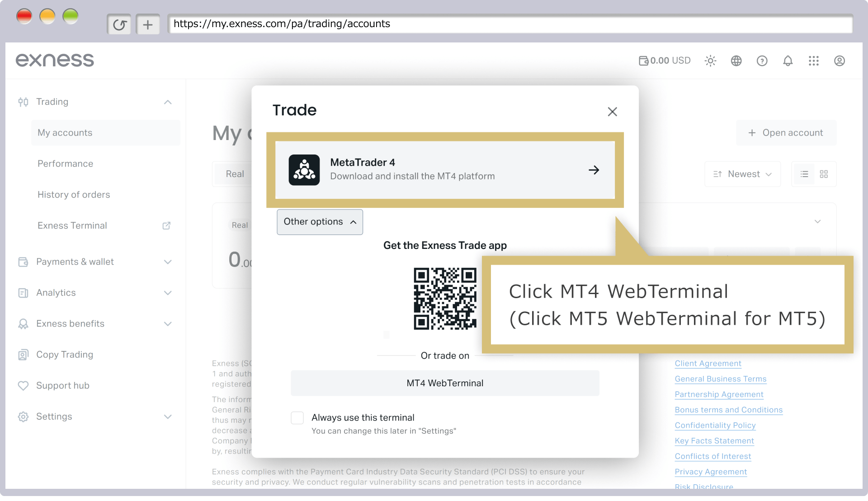Open General Business Terms link
The height and width of the screenshot is (501, 868).
[721, 379]
